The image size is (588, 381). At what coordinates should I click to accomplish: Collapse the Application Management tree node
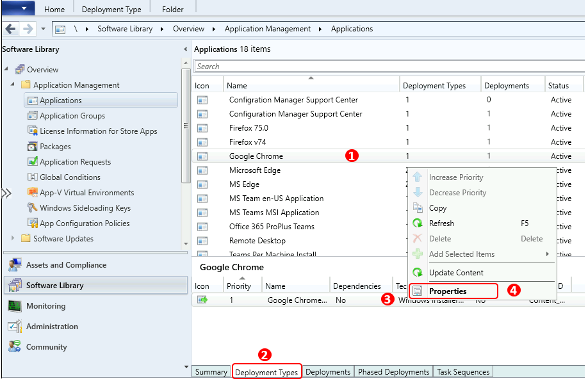(13, 85)
